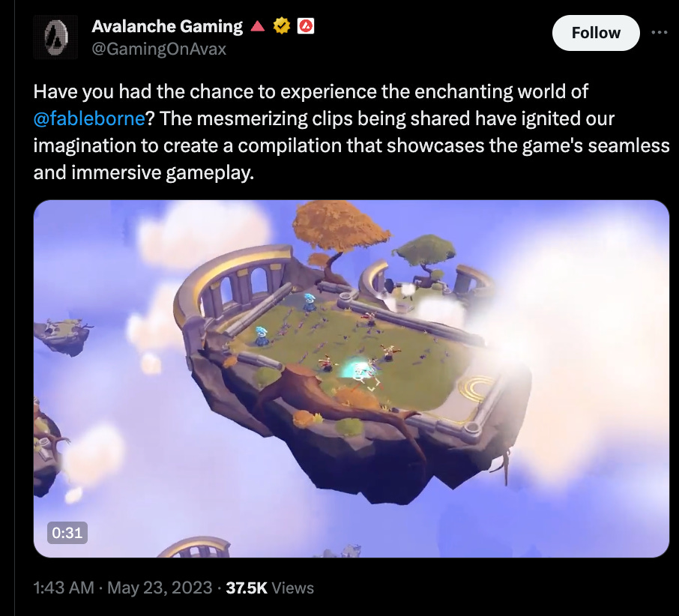Screen dimensions: 679x616
Task: Open the @fableborne mention link
Action: [x=88, y=118]
